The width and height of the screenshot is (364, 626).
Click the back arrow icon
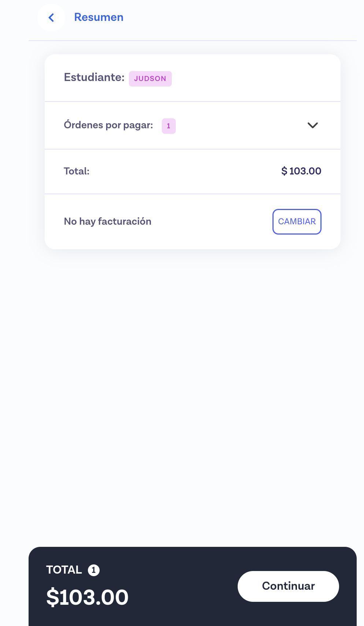click(51, 18)
